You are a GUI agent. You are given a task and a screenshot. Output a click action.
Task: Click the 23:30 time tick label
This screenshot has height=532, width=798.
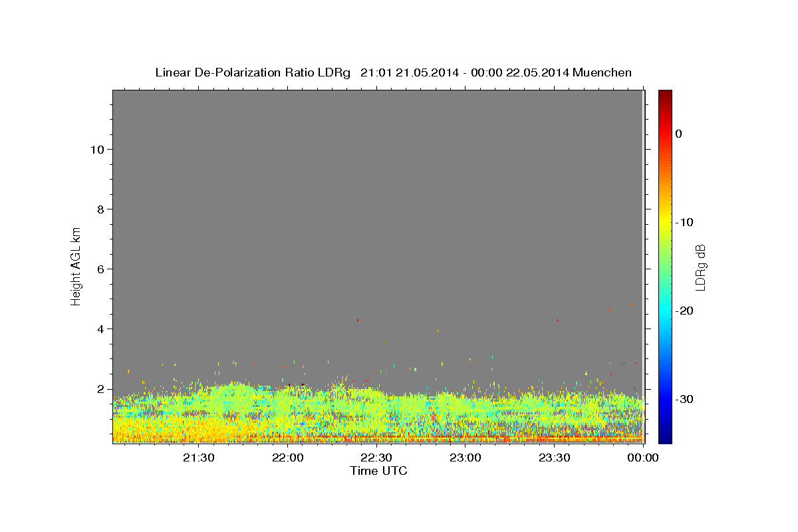point(555,458)
